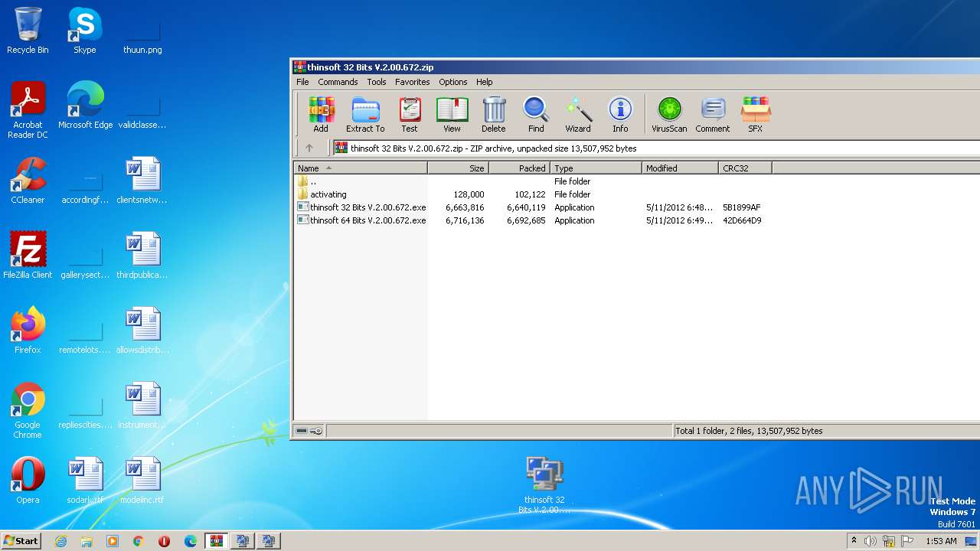Image resolution: width=980 pixels, height=551 pixels.
Task: Click the drive/key icon in status bar
Action: [309, 431]
